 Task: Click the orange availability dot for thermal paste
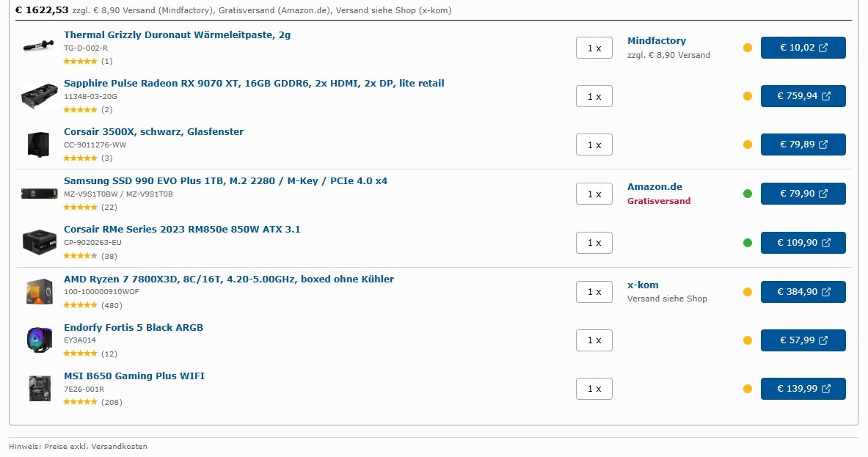point(748,48)
